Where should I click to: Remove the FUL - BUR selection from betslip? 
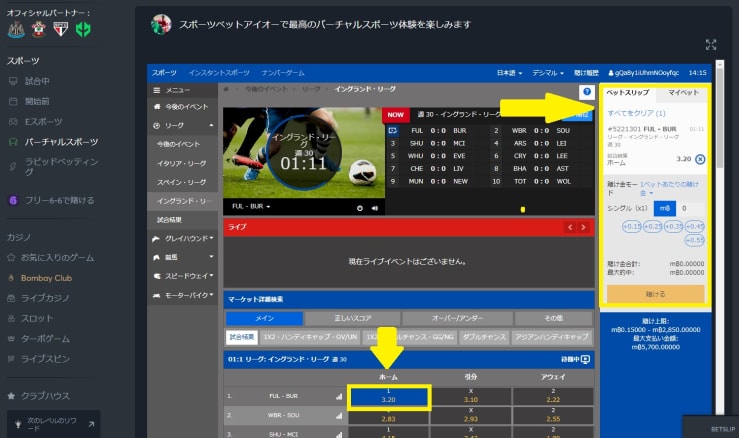coord(700,159)
